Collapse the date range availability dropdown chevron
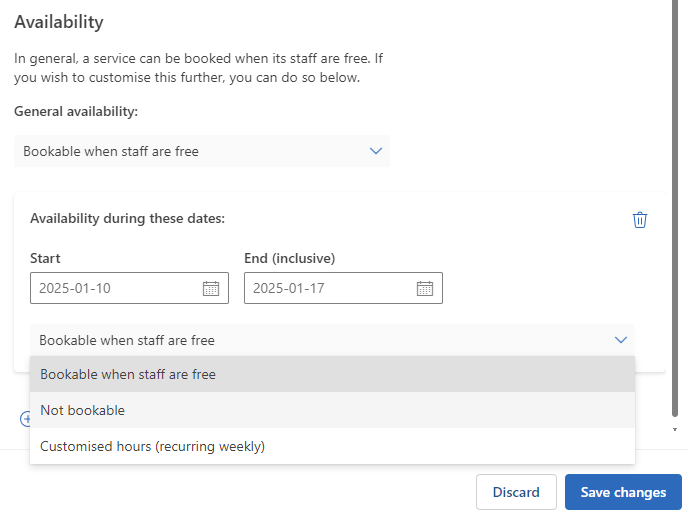The width and height of the screenshot is (688, 515). click(x=620, y=340)
